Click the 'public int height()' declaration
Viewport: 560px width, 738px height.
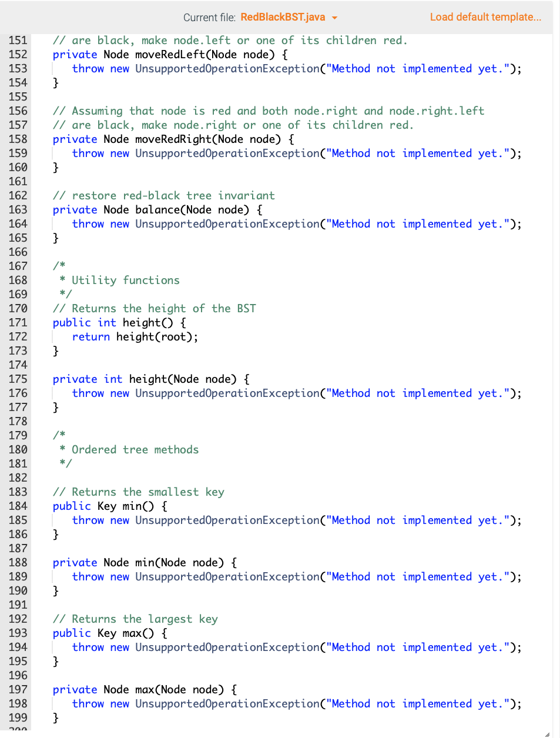pos(119,323)
